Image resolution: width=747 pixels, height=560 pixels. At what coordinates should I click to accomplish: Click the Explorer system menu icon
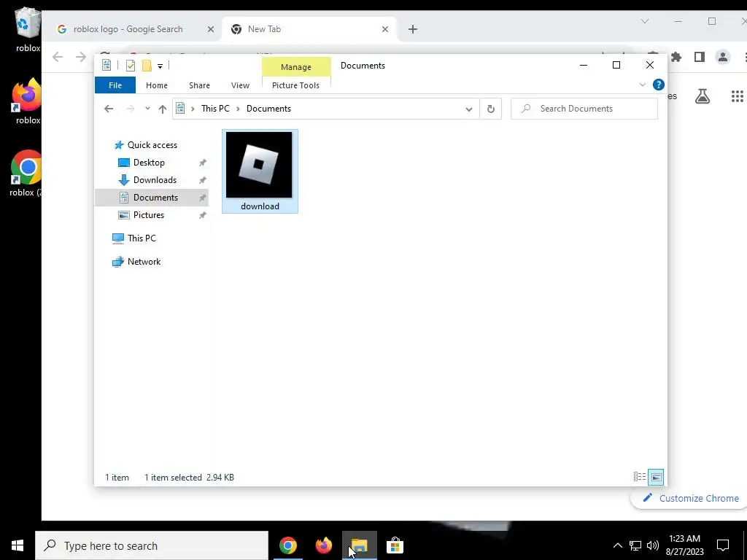tap(107, 65)
